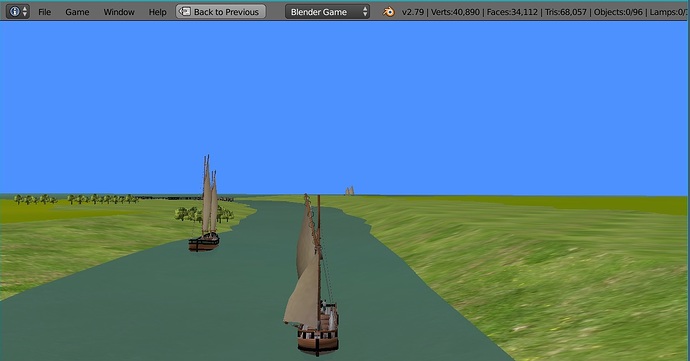Click the Blender logo icon
Screen dimensions: 690x361
pos(389,12)
